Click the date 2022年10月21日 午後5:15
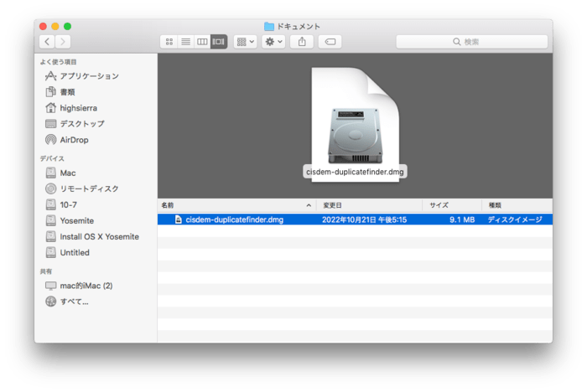Screen dimensions: 587x392 pos(364,219)
